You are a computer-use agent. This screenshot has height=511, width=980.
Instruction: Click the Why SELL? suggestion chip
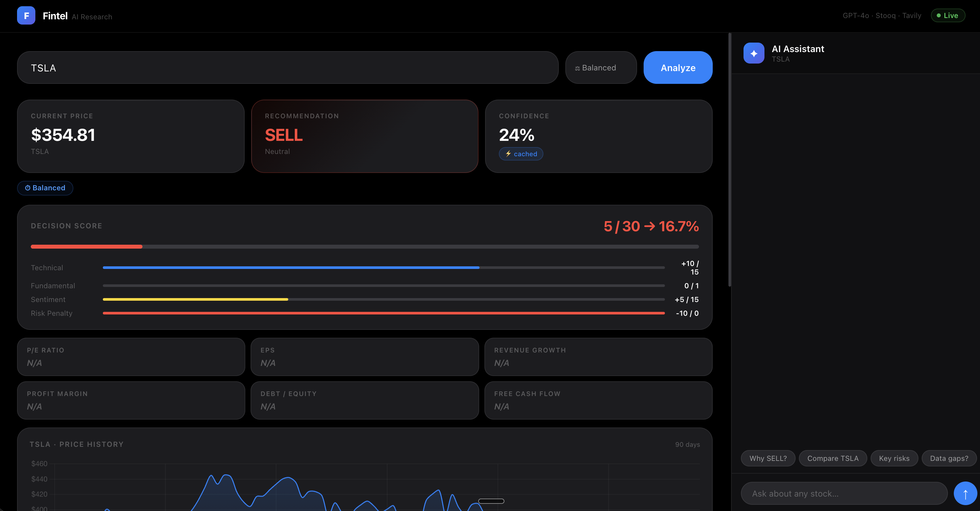(x=768, y=459)
